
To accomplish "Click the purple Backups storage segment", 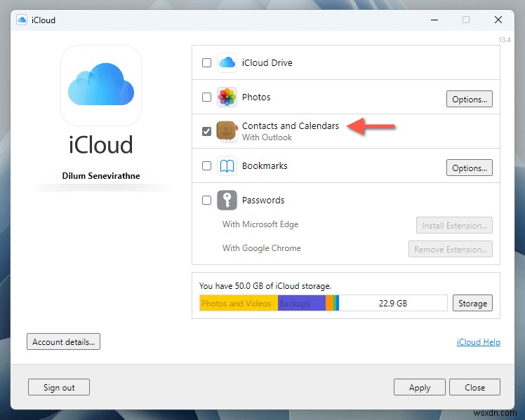I will (x=302, y=303).
